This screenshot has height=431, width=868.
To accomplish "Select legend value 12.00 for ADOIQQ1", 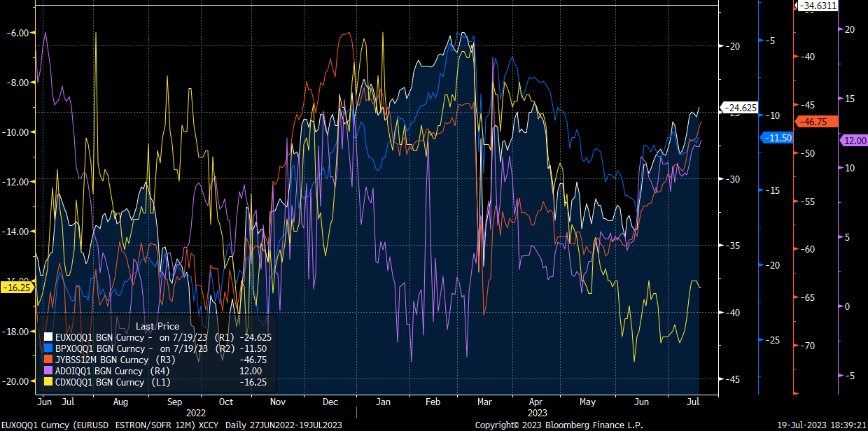I will click(250, 371).
